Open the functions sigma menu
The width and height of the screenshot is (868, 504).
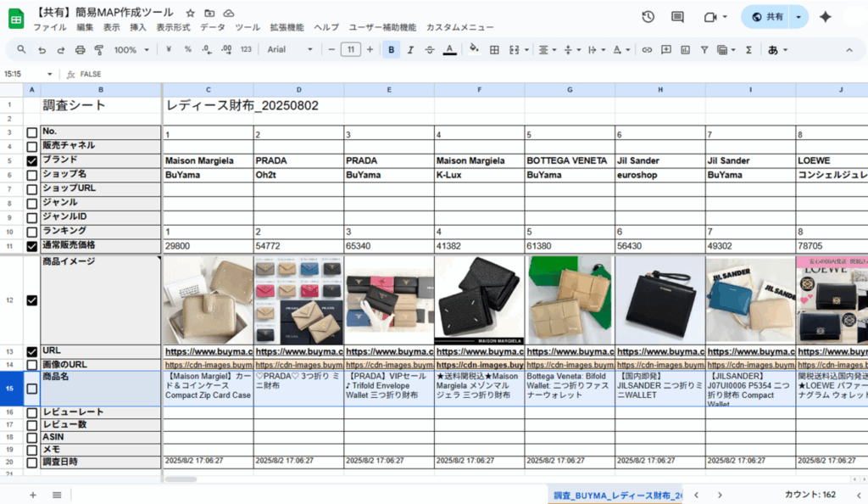[748, 50]
